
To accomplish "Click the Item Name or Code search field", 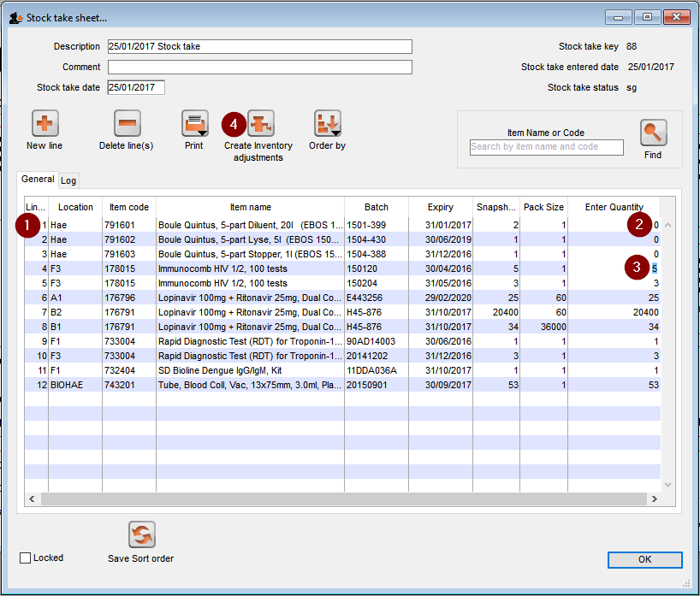I will pos(546,147).
